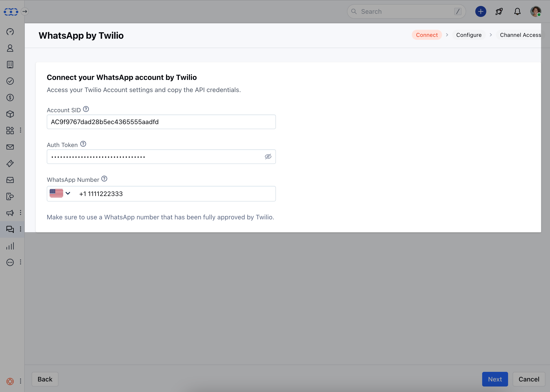Click the Account SID input field

pos(161,122)
